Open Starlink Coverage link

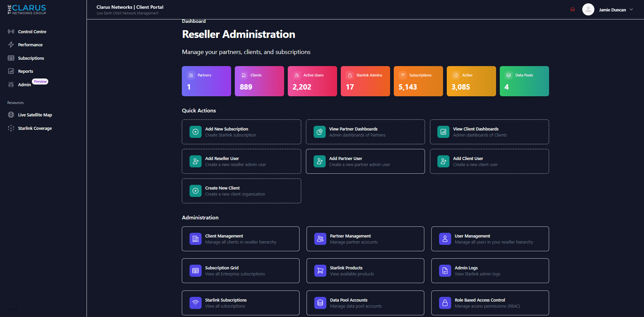[35, 128]
